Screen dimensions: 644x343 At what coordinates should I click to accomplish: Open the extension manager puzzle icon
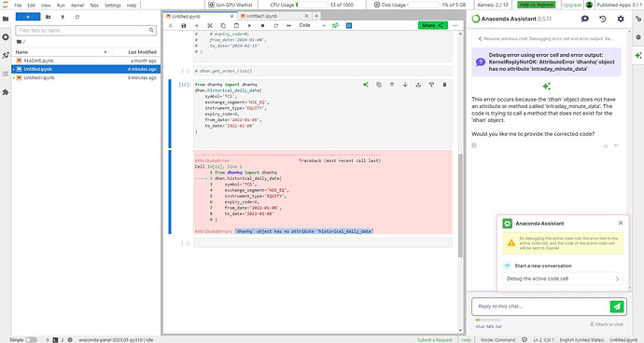6,92
